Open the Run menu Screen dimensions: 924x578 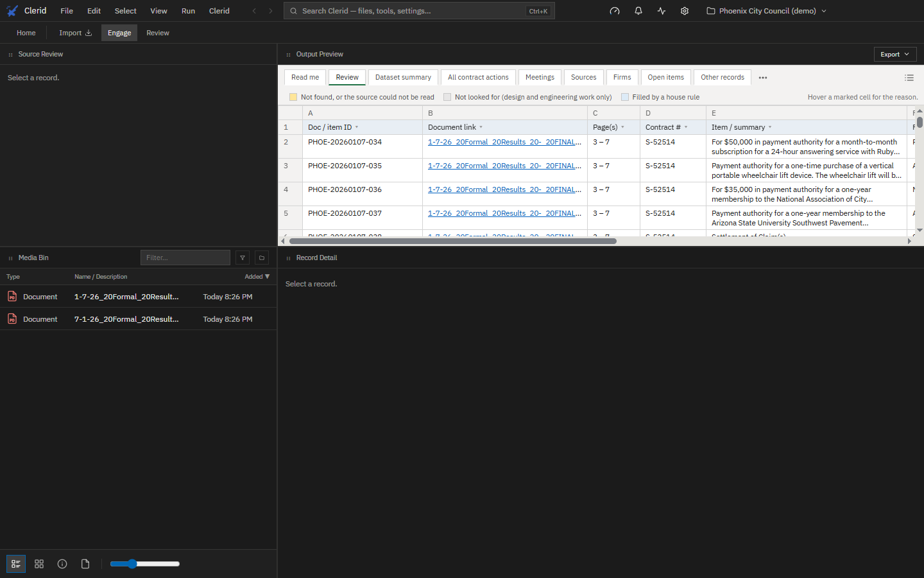188,11
